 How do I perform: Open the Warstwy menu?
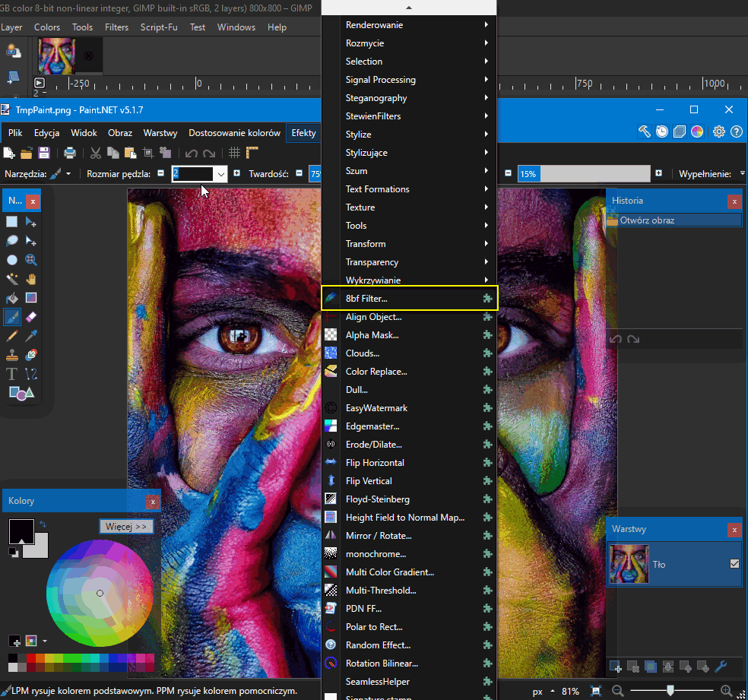coord(160,133)
